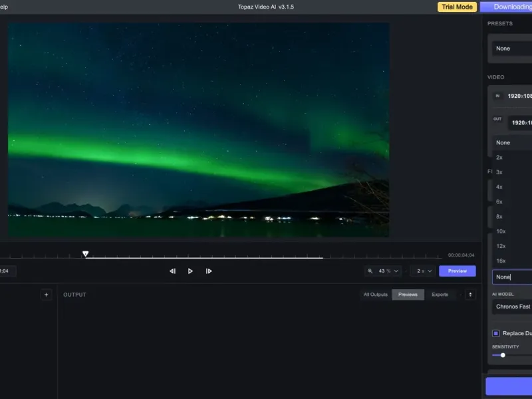Image resolution: width=532 pixels, height=399 pixels.
Task: Click the Sensitivity slider handle
Action: (503, 355)
